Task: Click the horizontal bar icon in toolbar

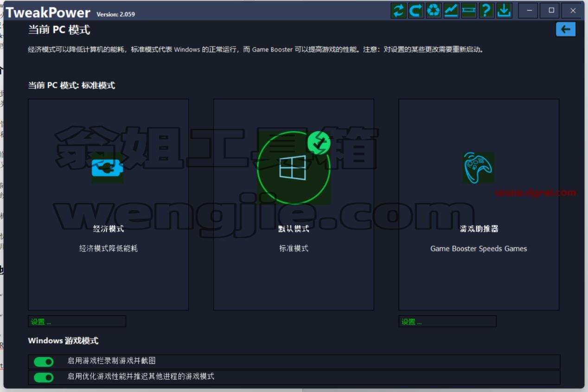Action: [x=469, y=10]
